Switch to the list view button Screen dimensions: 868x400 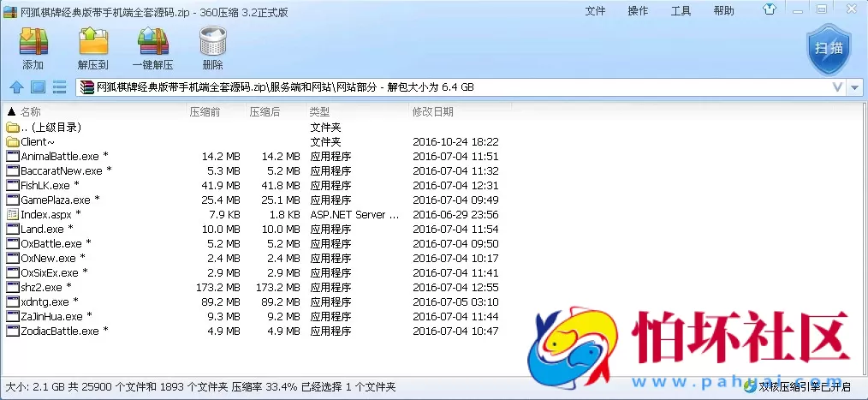click(x=59, y=87)
